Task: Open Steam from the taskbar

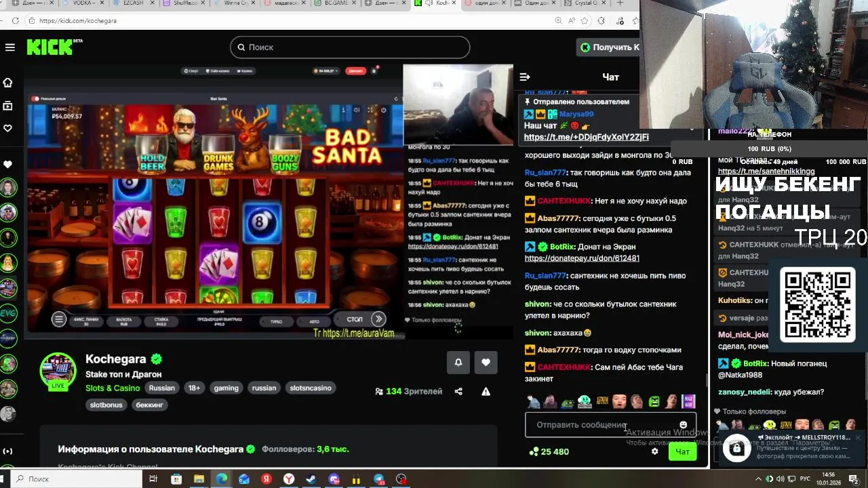Action: click(x=311, y=479)
